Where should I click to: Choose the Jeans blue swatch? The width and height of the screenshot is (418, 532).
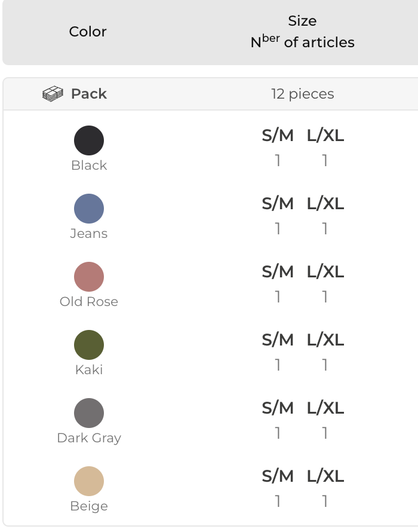[x=89, y=209]
